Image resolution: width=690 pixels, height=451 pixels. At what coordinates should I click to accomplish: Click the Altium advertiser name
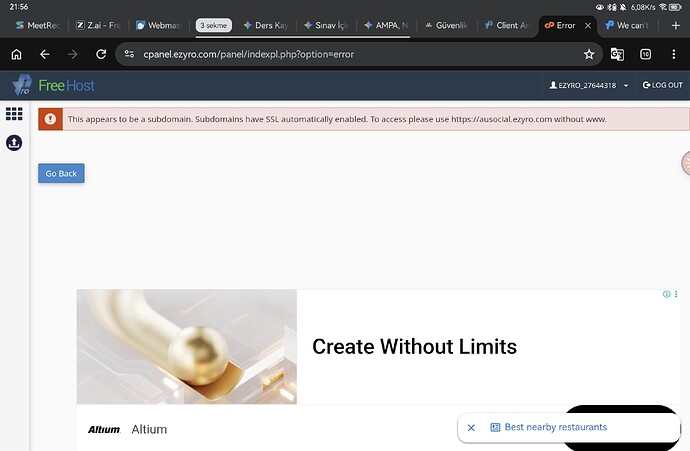coord(149,429)
